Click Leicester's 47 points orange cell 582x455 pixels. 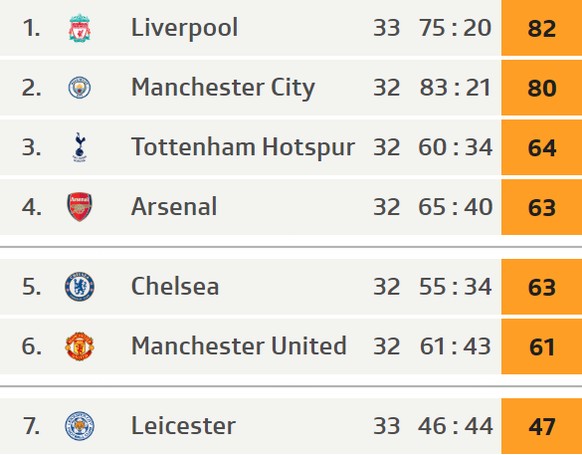(542, 426)
